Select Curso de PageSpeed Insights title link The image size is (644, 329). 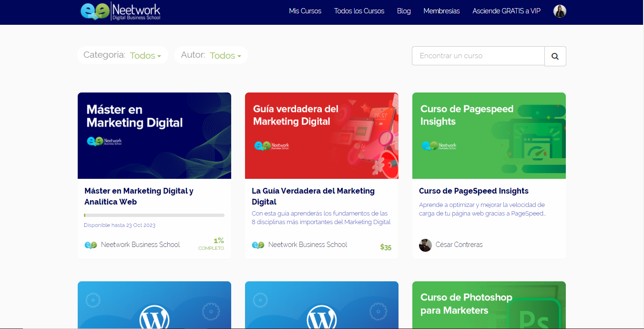473,191
